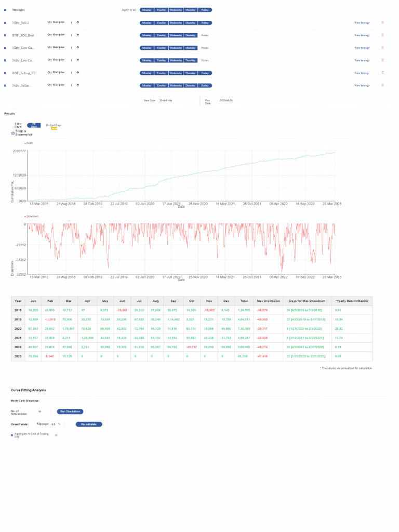Click trash icon for BNF_Selling_V2

[x=383, y=73]
